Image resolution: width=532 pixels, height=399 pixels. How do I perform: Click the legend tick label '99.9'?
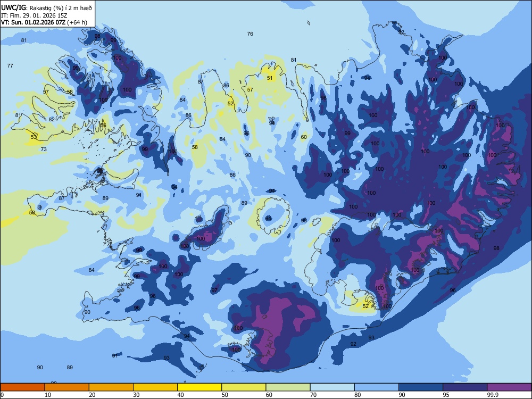point(492,395)
